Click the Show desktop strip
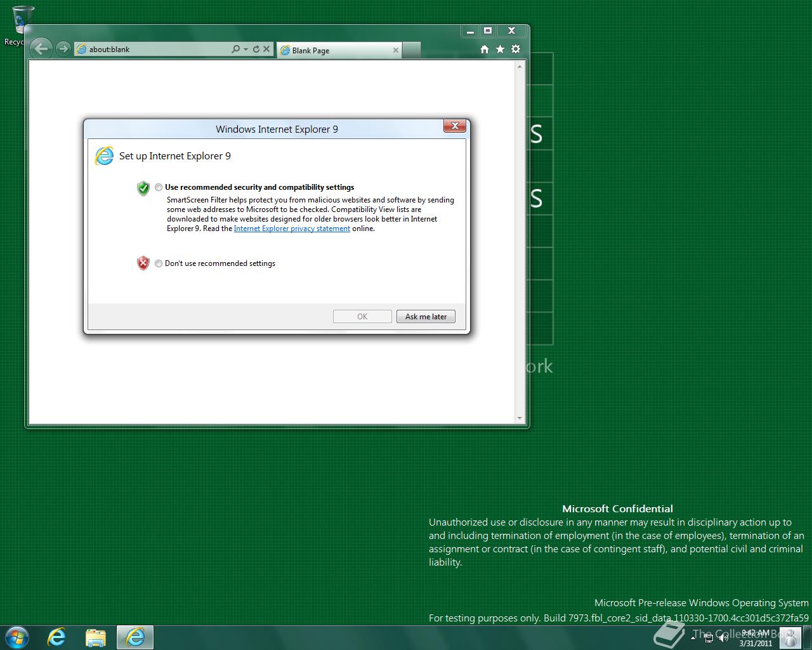This screenshot has width=812, height=650. (807, 637)
